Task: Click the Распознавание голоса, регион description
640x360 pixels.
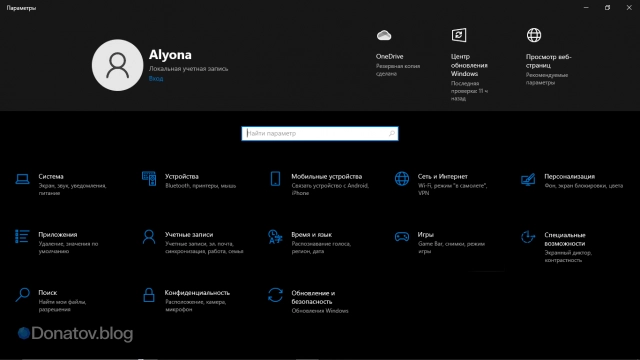Action: point(321,247)
